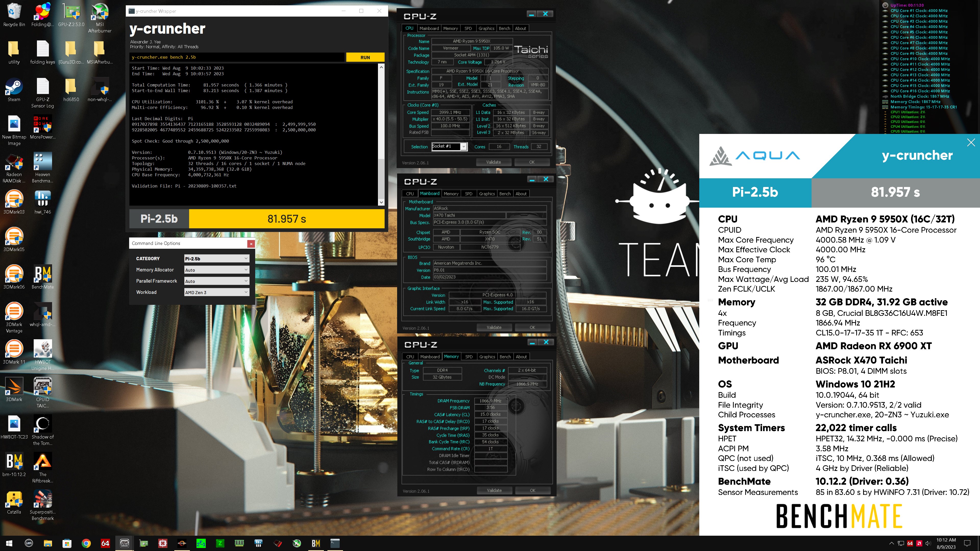The image size is (980, 551).
Task: Click the BenchMate BM taskbar icon
Action: (316, 543)
